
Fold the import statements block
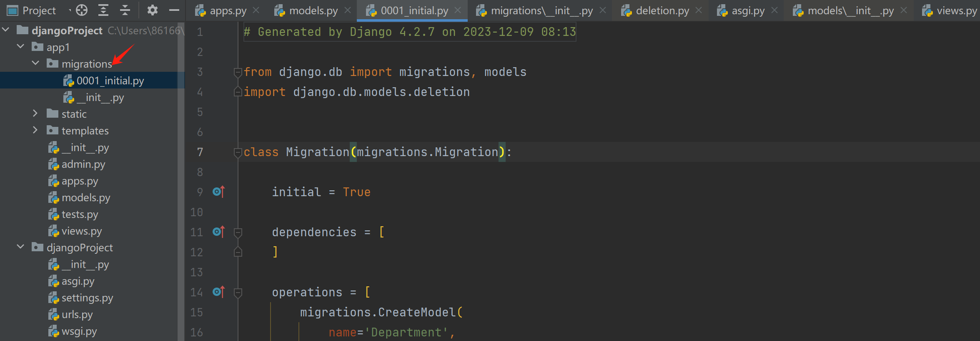click(238, 72)
